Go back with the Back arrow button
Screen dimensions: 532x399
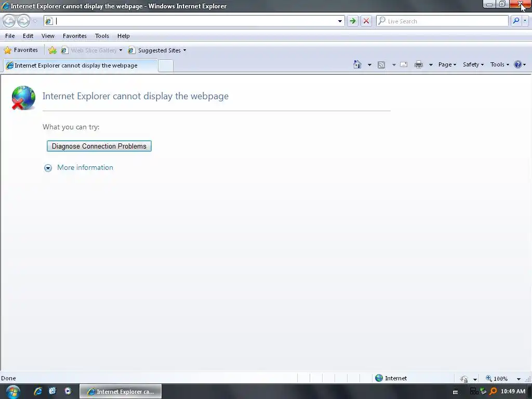[x=9, y=21]
